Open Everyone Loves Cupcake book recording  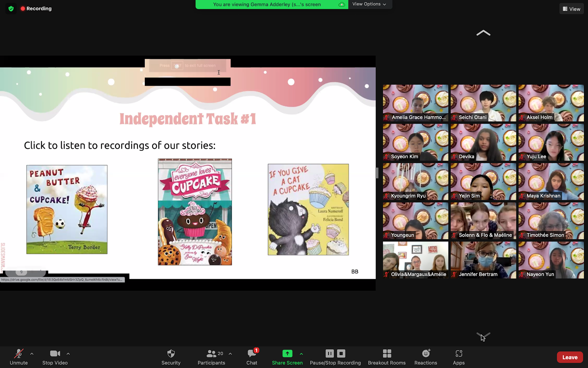[195, 212]
